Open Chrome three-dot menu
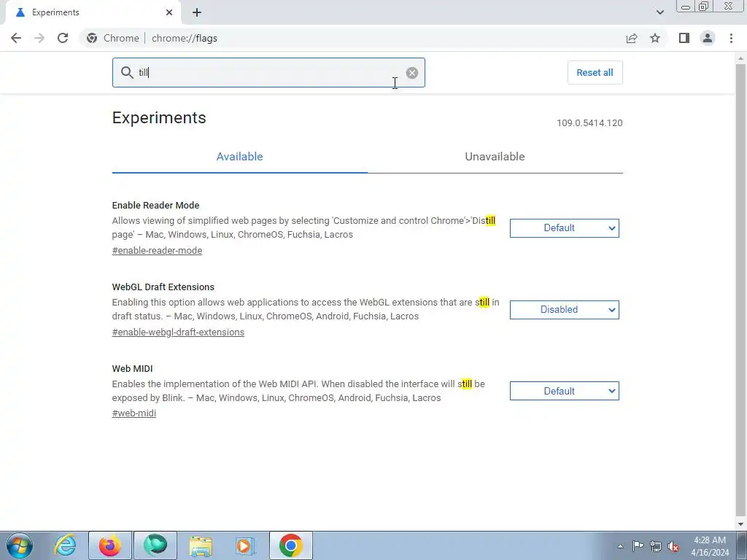Screen dimensions: 747x560 click(x=731, y=38)
